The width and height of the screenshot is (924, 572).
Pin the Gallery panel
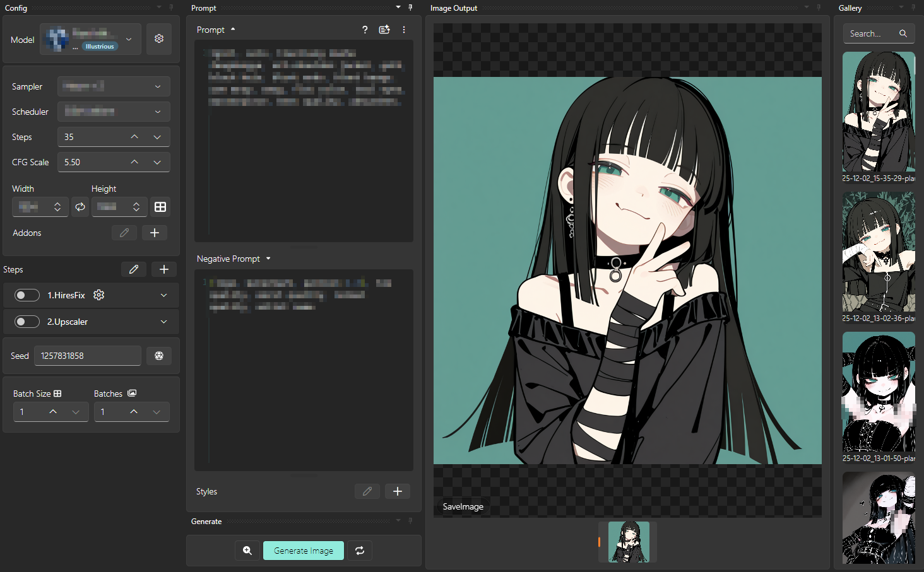pos(913,8)
